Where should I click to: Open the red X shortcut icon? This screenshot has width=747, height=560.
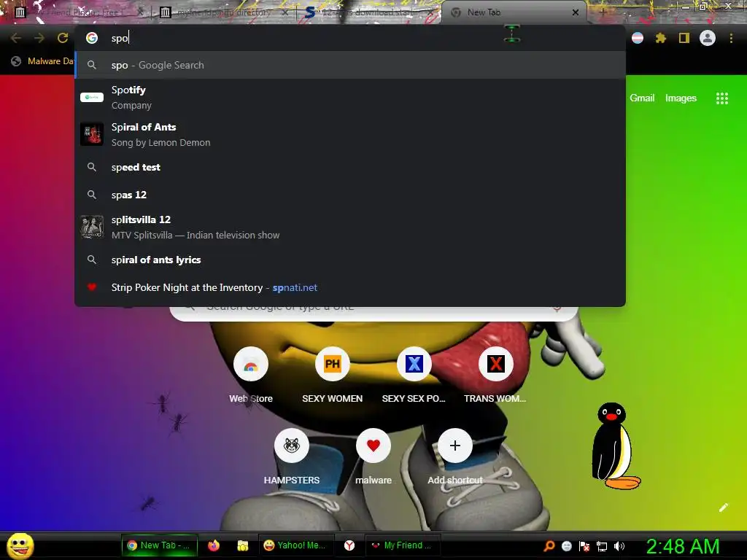[x=496, y=365]
